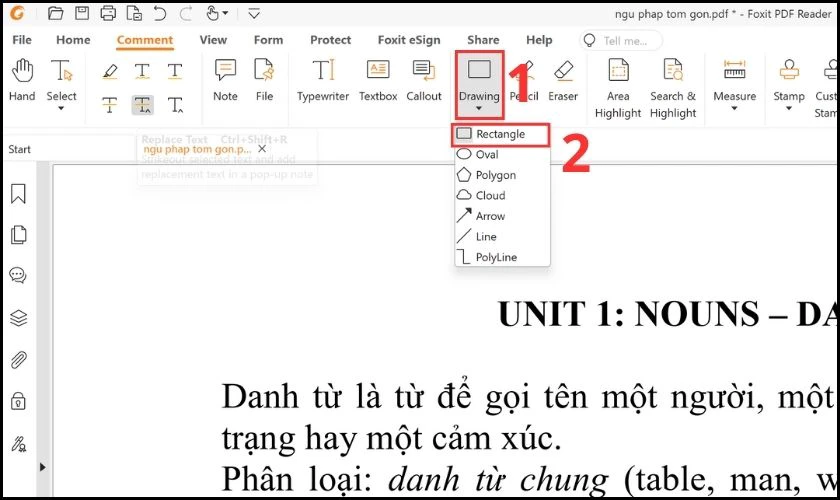The height and width of the screenshot is (500, 840).
Task: Close the ngu phap tom gon document tab
Action: click(262, 148)
